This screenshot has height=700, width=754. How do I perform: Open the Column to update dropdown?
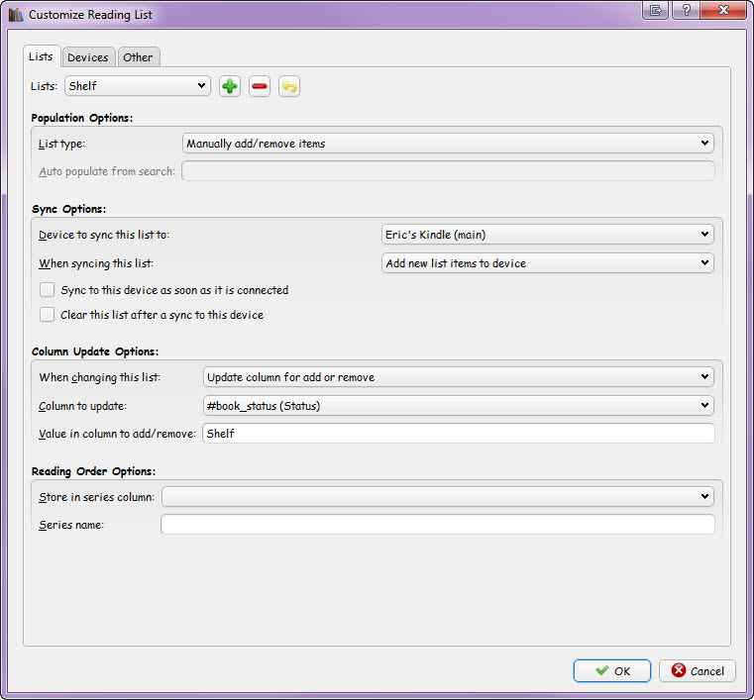459,406
